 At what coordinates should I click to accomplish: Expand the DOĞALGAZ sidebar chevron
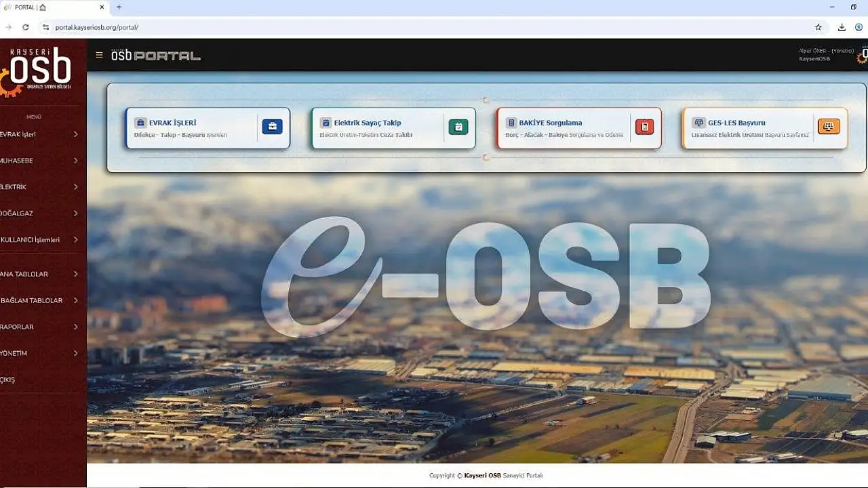point(75,213)
